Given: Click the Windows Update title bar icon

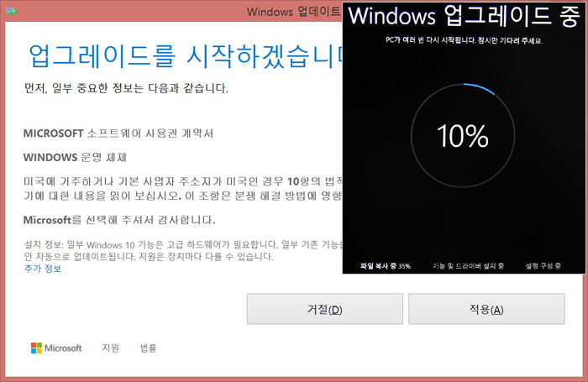Looking at the screenshot, I should (x=12, y=12).
